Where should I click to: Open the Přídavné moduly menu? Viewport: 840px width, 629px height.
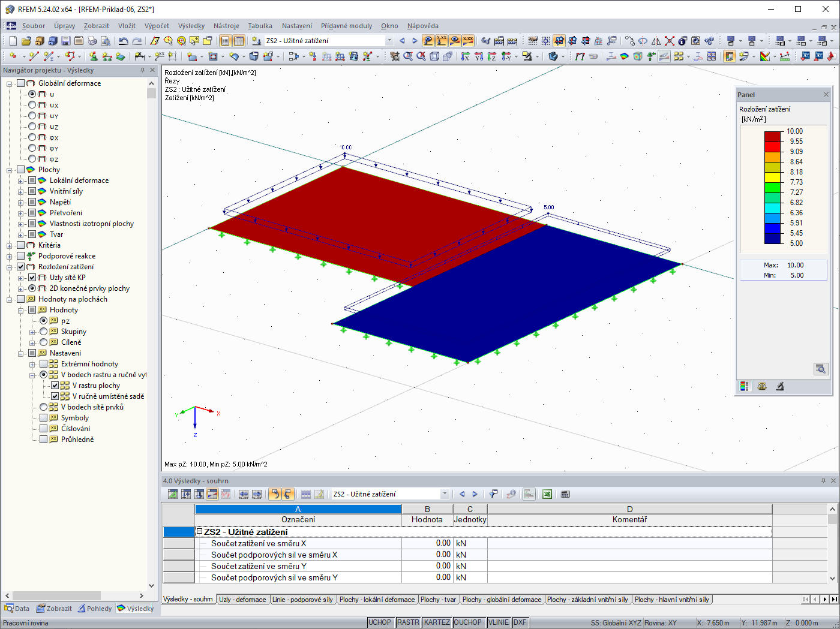pos(346,26)
